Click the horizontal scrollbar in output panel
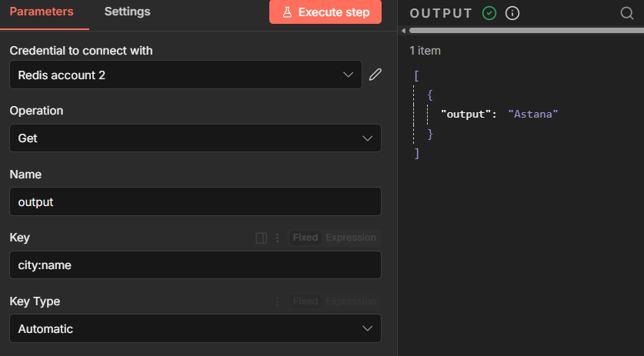The width and height of the screenshot is (644, 356). [x=526, y=31]
